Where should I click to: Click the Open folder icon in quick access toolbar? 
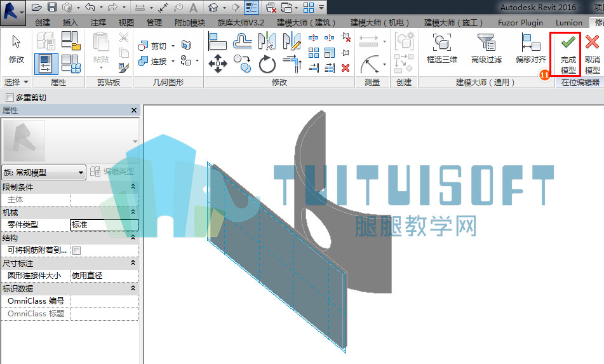click(37, 8)
